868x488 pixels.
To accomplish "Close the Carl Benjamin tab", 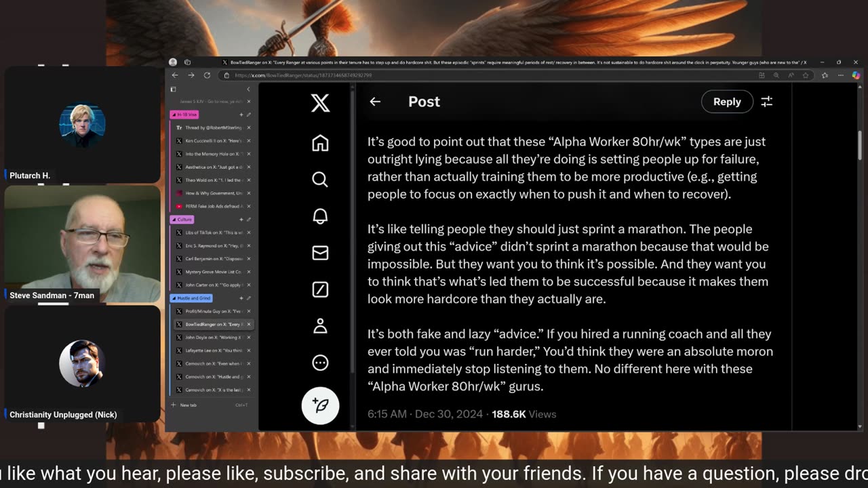I will (249, 259).
